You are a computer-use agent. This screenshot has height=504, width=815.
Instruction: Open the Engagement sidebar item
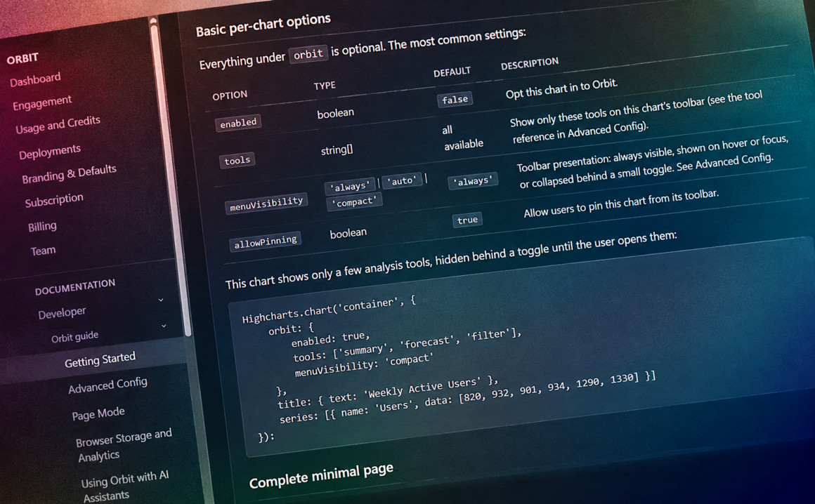click(x=42, y=102)
